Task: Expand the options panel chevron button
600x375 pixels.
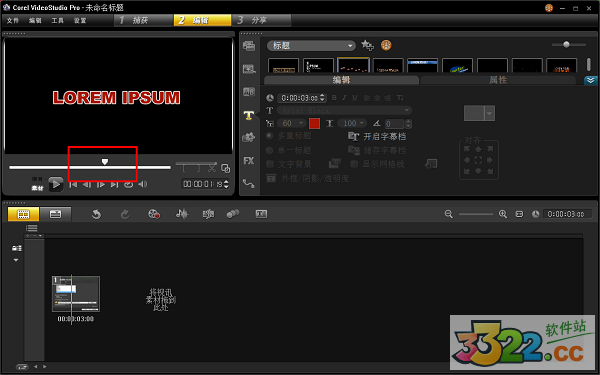Action: [590, 80]
